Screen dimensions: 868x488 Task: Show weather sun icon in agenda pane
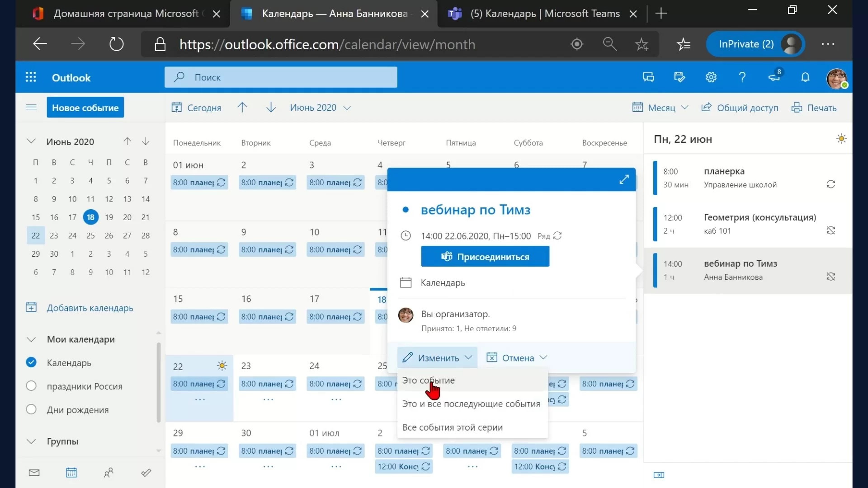[x=841, y=139]
